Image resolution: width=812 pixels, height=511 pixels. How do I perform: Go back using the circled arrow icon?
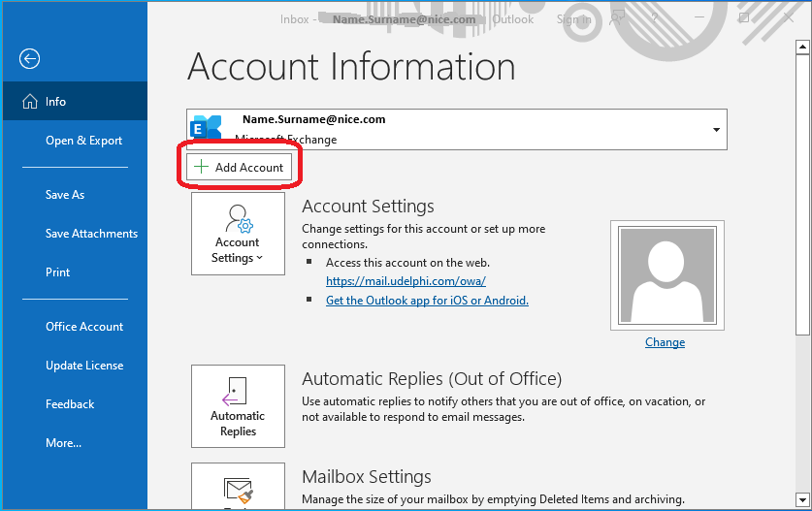pyautogui.click(x=29, y=58)
